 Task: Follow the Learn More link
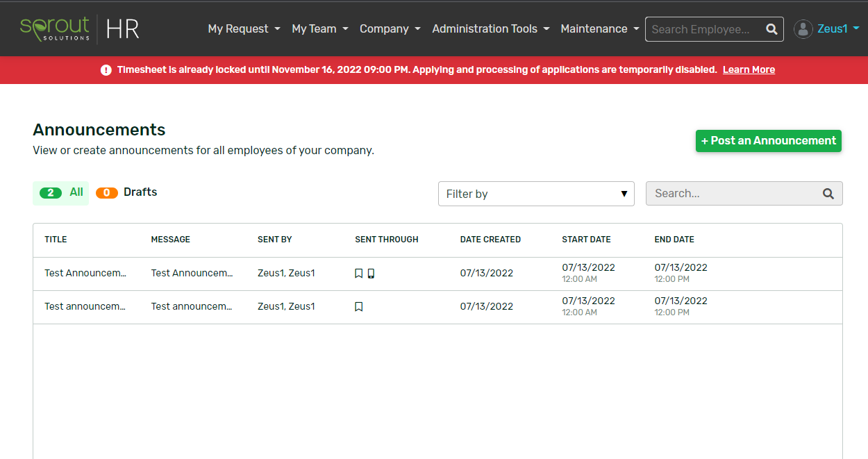click(x=749, y=70)
